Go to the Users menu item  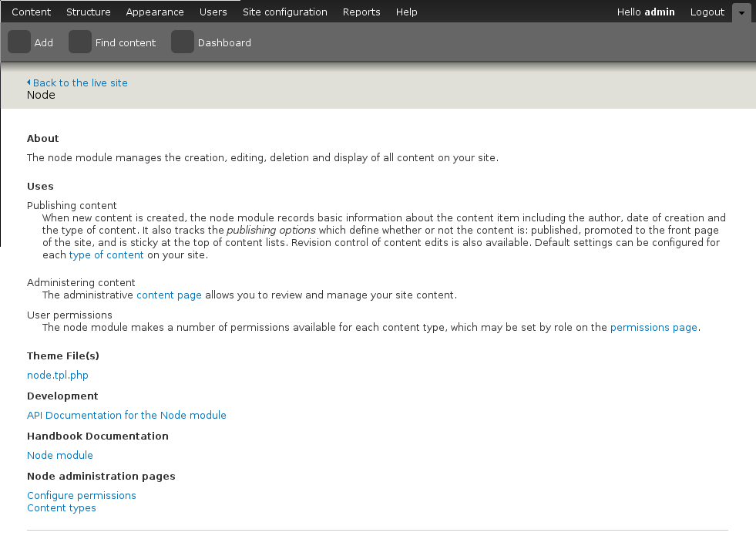point(213,12)
